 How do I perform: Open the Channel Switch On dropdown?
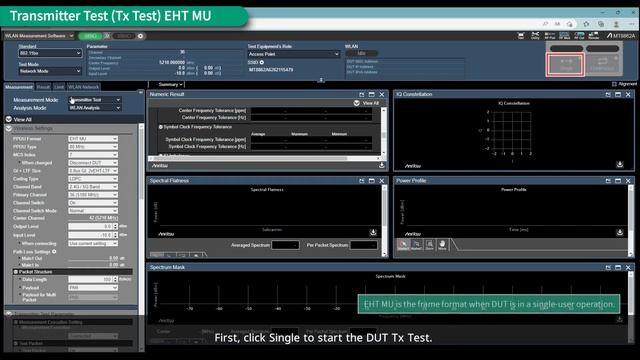(x=93, y=203)
